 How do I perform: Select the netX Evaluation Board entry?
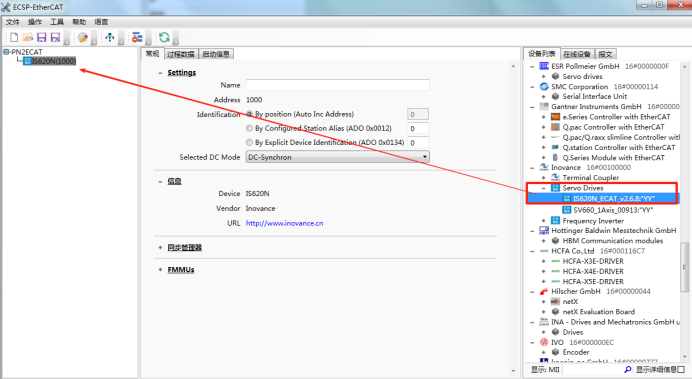coord(598,311)
